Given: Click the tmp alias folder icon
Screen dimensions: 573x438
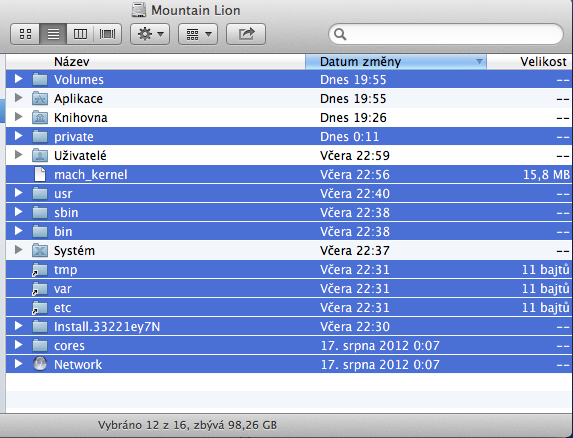Looking at the screenshot, I should pyautogui.click(x=40, y=270).
